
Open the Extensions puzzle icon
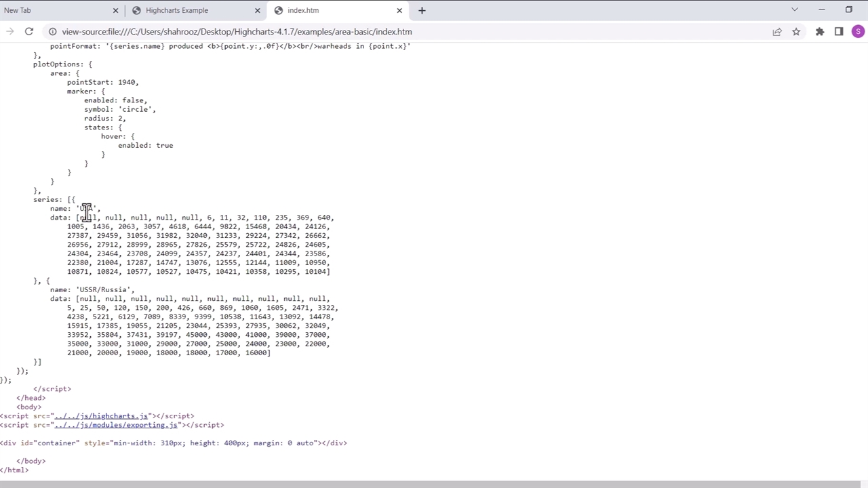tap(820, 31)
